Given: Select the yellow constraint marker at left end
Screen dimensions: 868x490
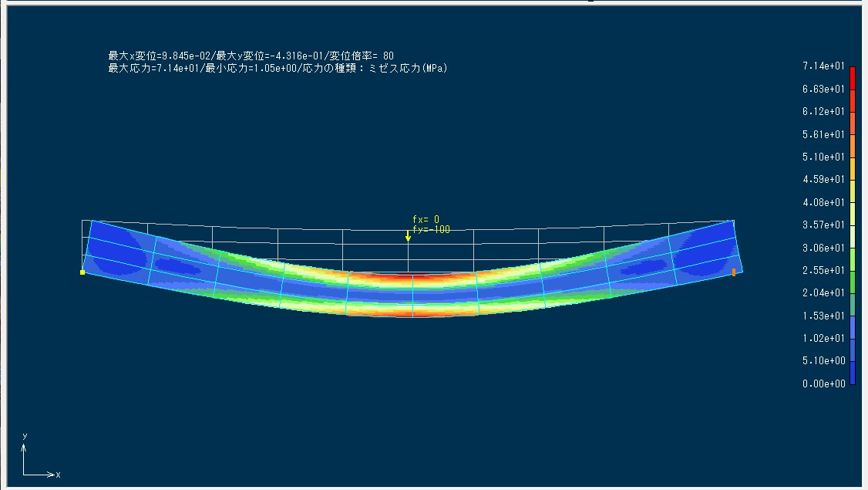Looking at the screenshot, I should click(x=82, y=272).
